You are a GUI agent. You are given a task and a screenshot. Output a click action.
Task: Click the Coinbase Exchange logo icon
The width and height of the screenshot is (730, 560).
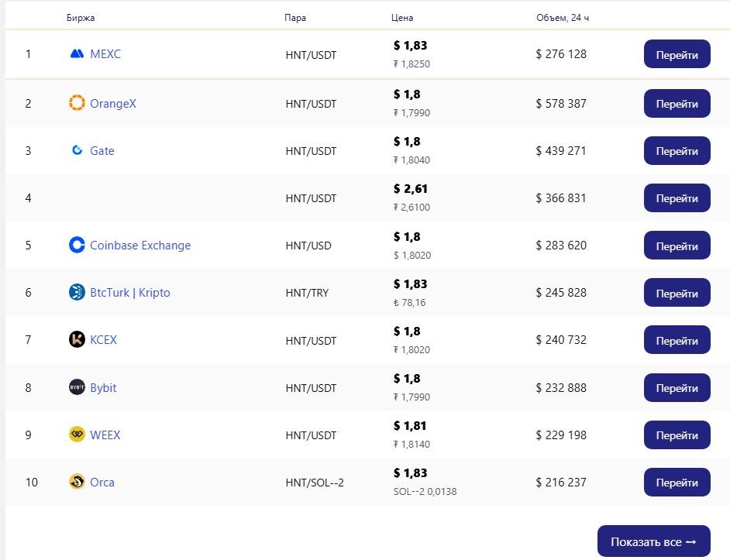coord(77,246)
